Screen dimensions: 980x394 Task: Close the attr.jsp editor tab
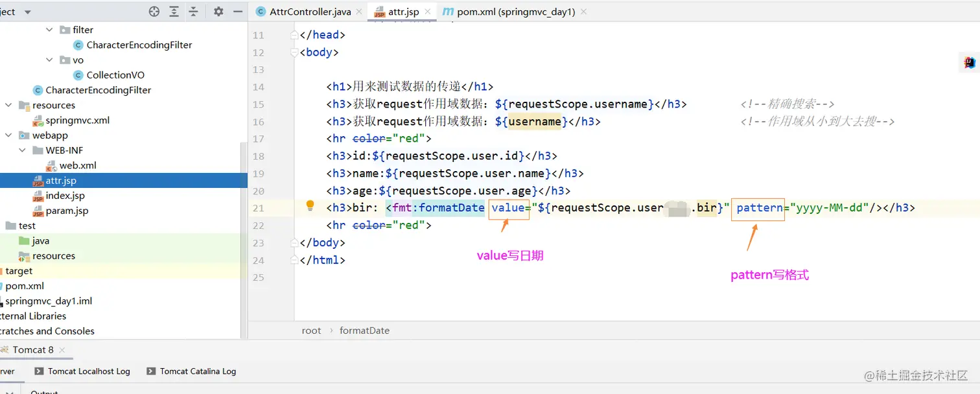point(427,12)
